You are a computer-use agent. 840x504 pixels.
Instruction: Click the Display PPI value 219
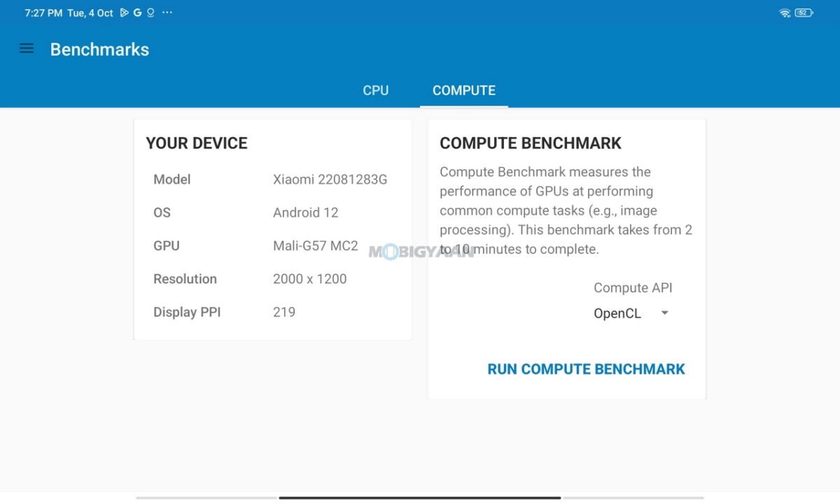tap(284, 312)
